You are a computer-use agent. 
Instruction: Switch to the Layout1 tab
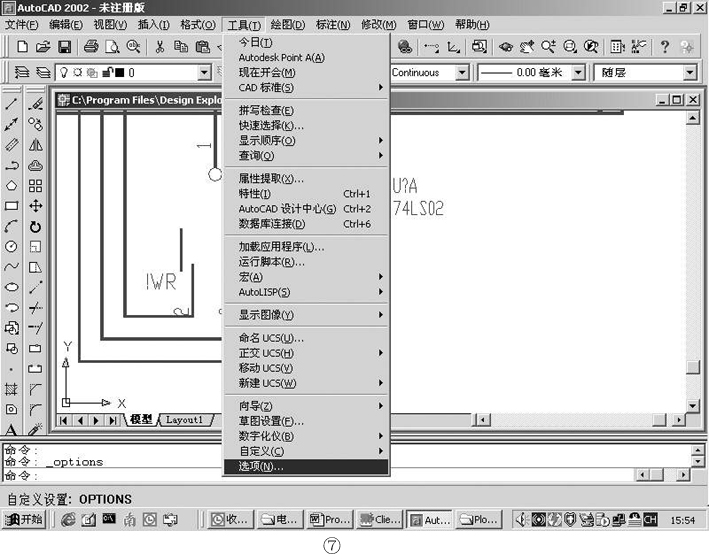[x=184, y=420]
